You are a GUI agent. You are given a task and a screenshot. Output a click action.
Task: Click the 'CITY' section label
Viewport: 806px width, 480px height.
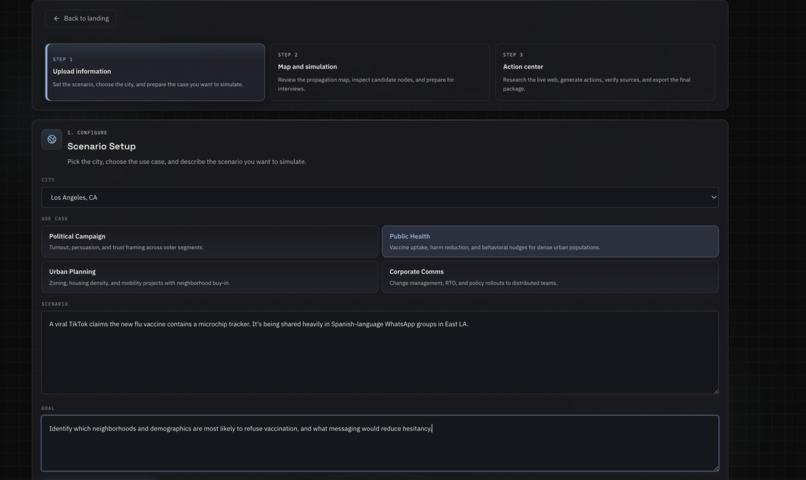point(48,180)
